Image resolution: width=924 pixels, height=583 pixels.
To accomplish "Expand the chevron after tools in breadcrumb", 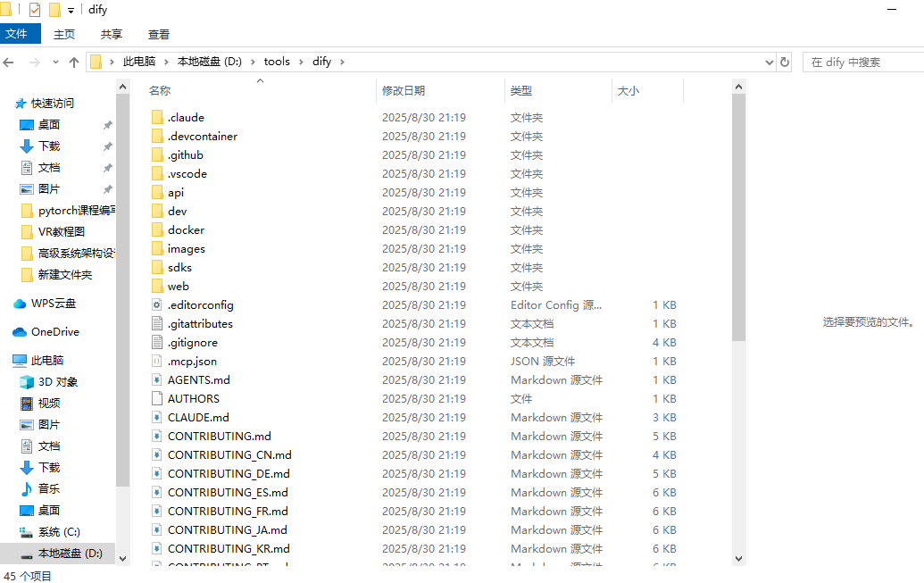I will tap(301, 62).
